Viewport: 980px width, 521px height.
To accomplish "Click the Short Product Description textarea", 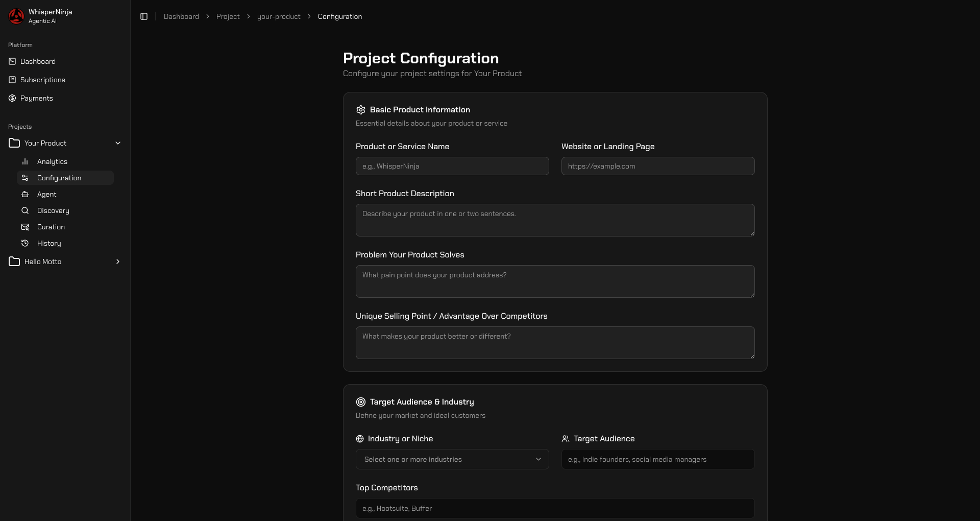I will [555, 220].
